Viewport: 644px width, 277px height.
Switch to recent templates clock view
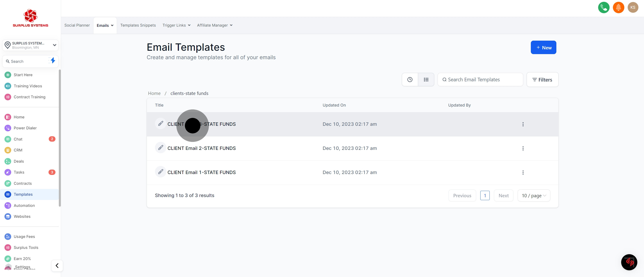pyautogui.click(x=410, y=80)
